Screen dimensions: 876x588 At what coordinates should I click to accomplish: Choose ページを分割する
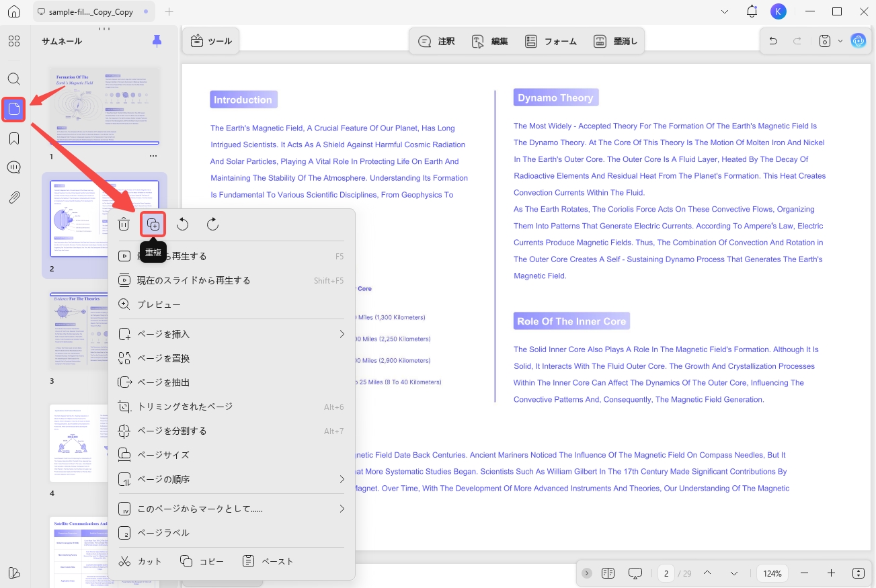(231, 431)
